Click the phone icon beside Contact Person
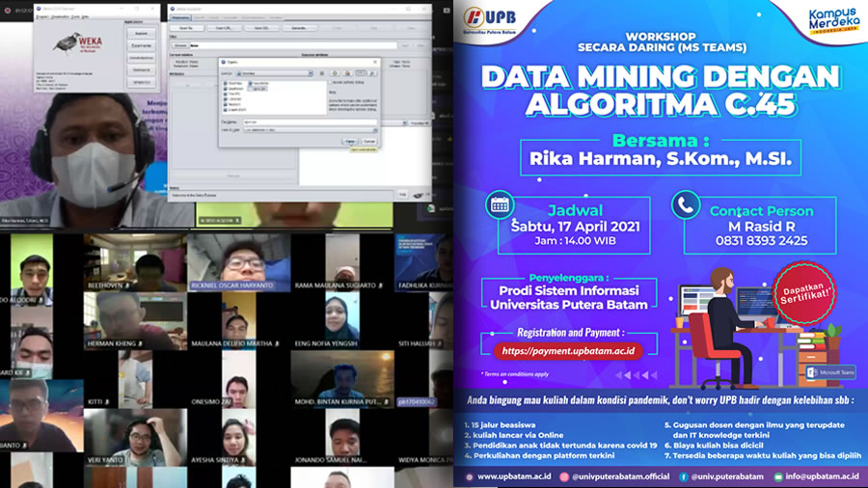Screen dimensions: 868x488 tap(687, 204)
